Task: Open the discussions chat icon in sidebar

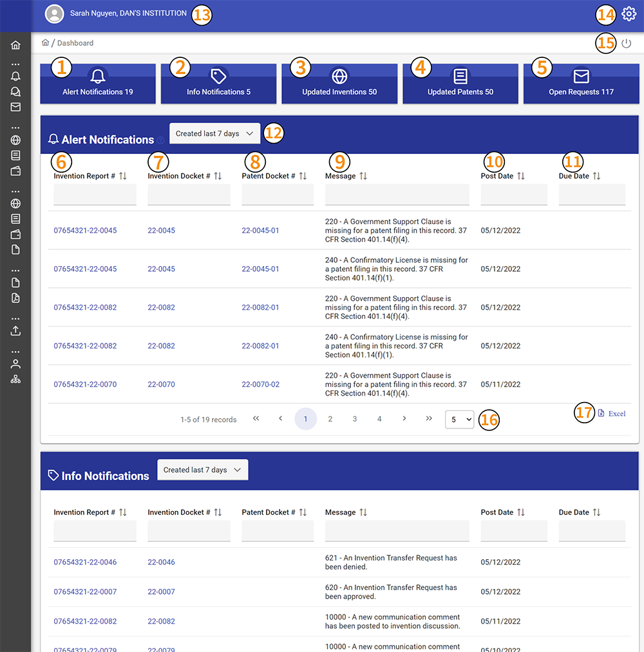Action: click(15, 91)
